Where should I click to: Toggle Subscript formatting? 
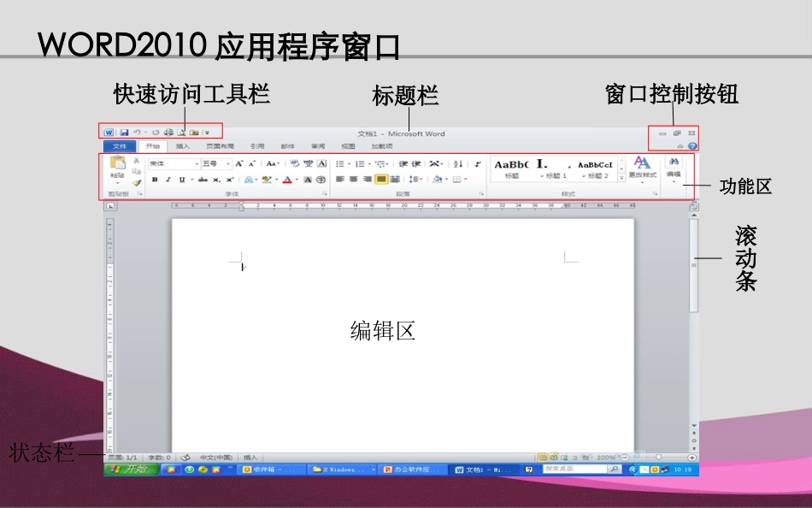(216, 180)
